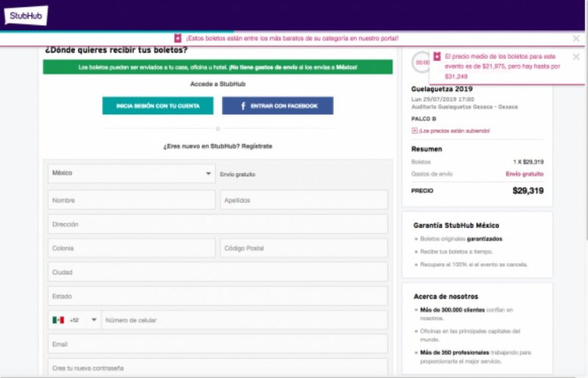Click into the Dirección field

pos(218,224)
